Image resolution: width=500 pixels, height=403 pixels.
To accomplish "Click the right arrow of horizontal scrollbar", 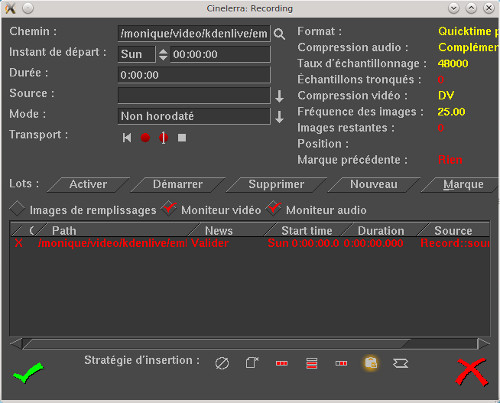I will pos(484,344).
